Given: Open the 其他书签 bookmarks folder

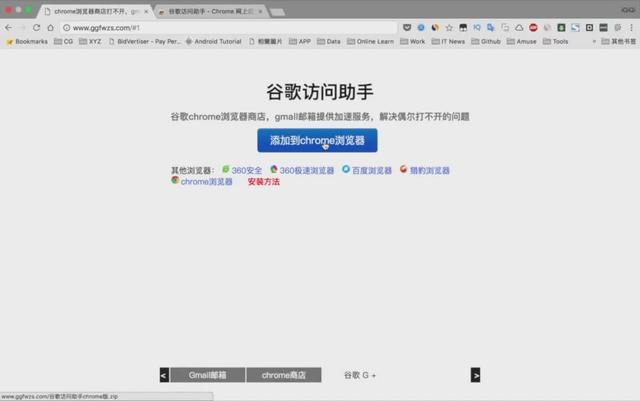Looking at the screenshot, I should click(619, 42).
